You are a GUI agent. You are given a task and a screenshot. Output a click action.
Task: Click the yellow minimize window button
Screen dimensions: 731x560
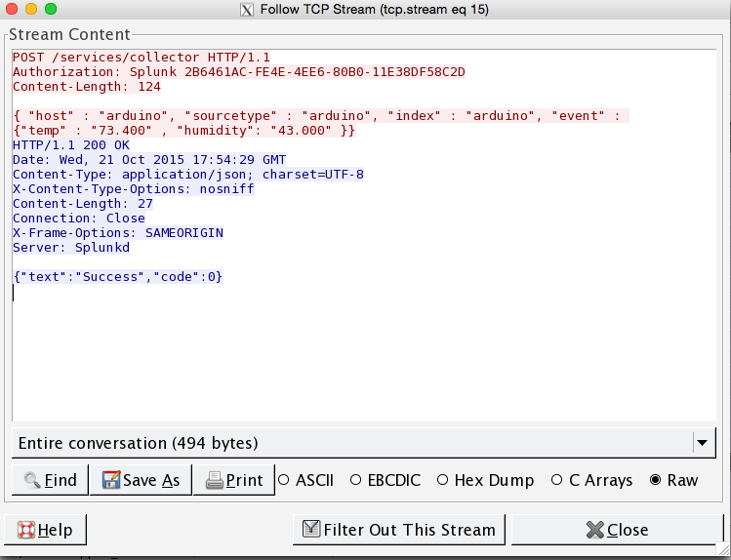click(31, 9)
